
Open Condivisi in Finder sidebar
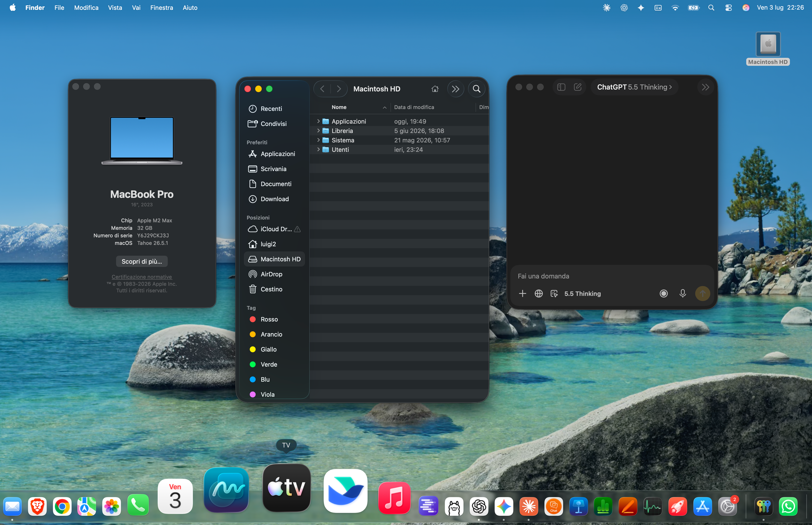(274, 124)
